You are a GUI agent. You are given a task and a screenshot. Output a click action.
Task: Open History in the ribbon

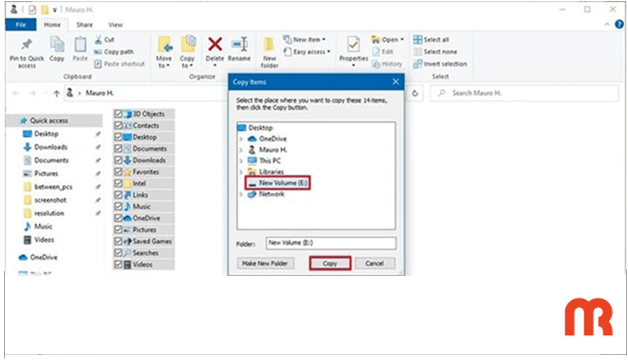pyautogui.click(x=387, y=64)
